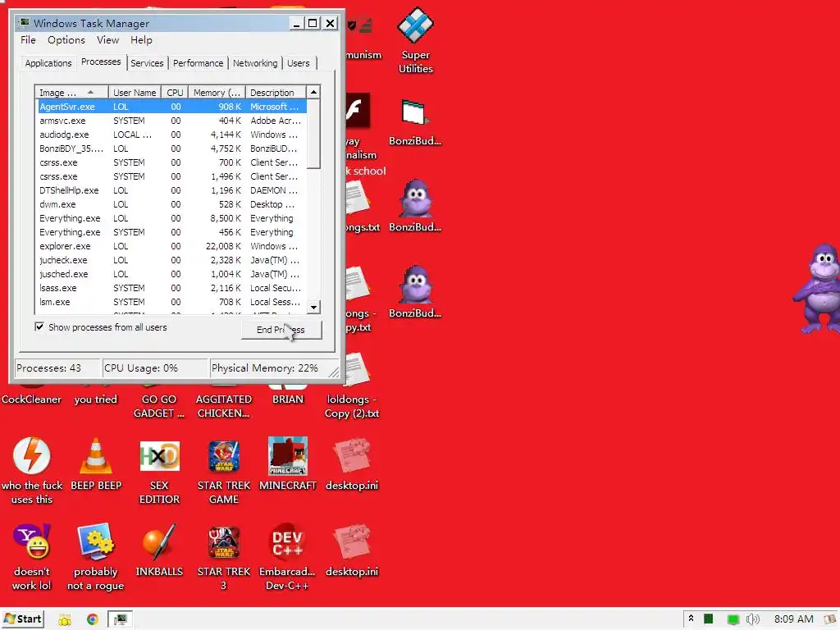Click the process list scrollbar thumb
Image resolution: width=840 pixels, height=630 pixels.
click(314, 134)
